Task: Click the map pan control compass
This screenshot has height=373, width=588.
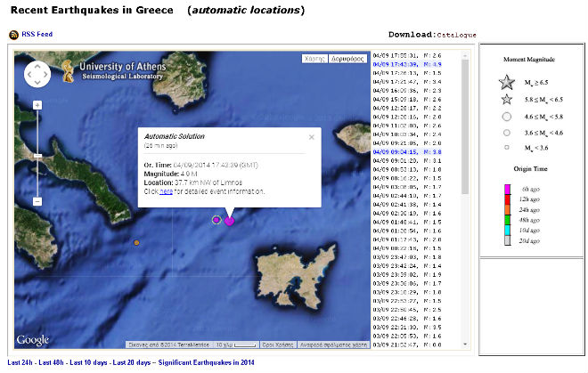Action: (37, 75)
